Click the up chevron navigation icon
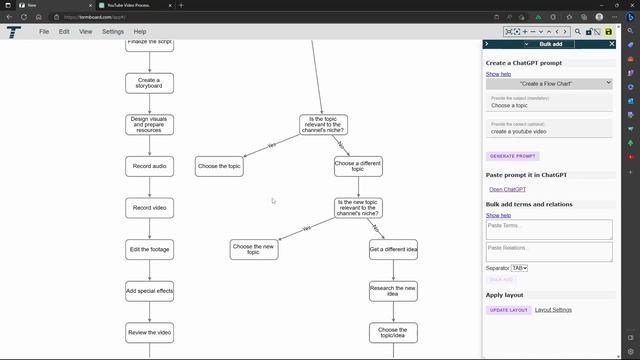This screenshot has height=360, width=640. [549, 31]
